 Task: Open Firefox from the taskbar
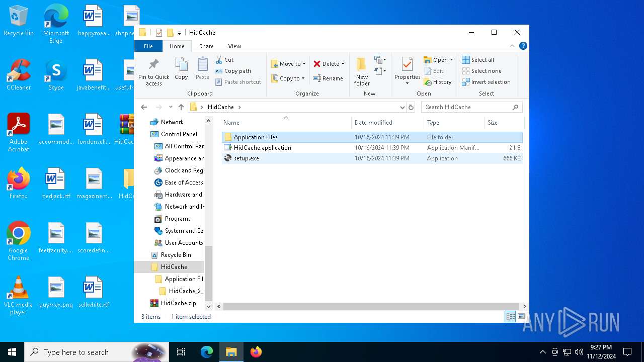click(256, 352)
